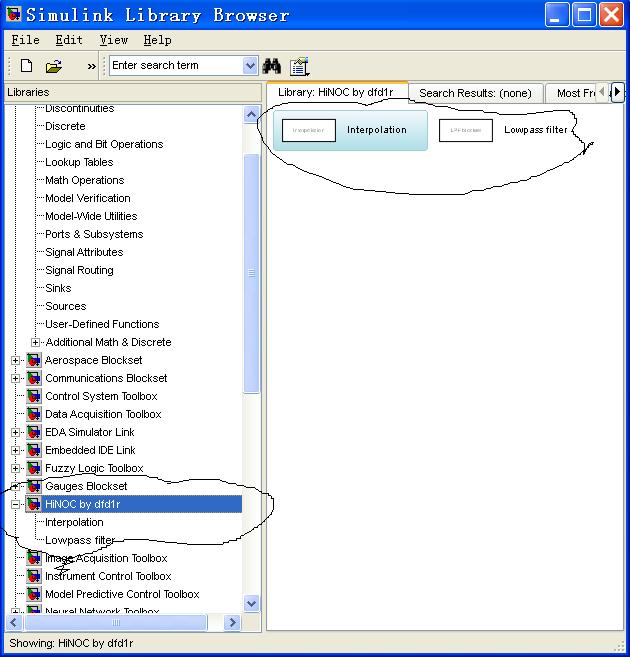Select the Discrete library entry
630x657 pixels.
65,126
